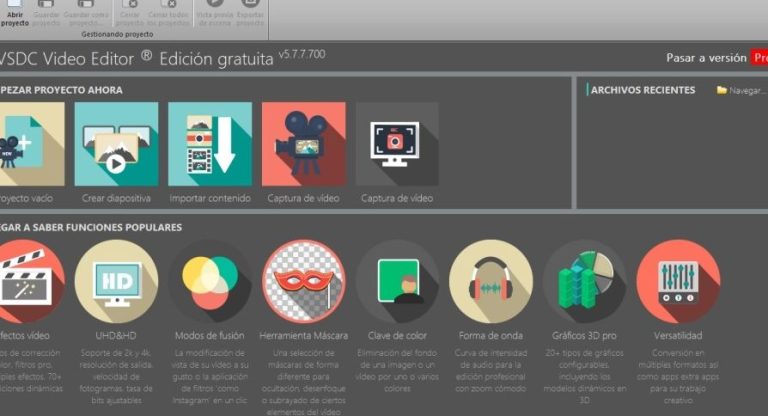Click the Pasar a versión text
The height and width of the screenshot is (416, 768).
(x=706, y=58)
